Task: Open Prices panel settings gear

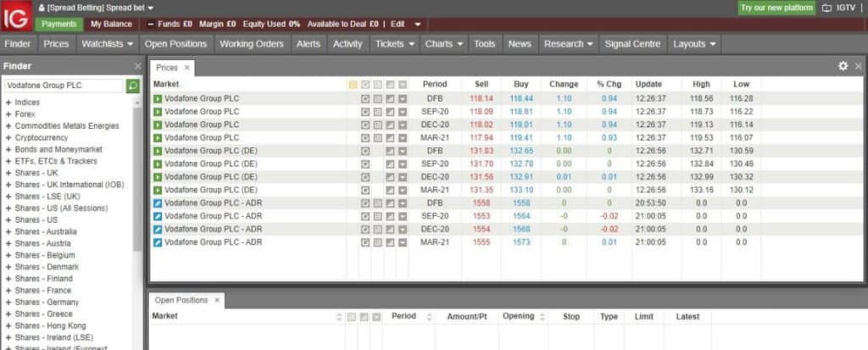Action: click(x=843, y=66)
